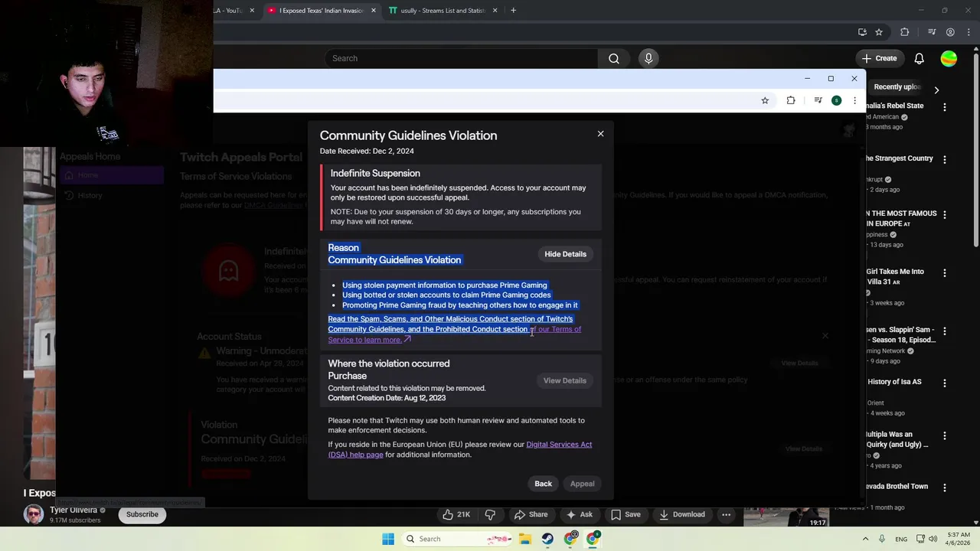Open 'Read the Spam, Scams' guidelines link
The height and width of the screenshot is (551, 980).
tap(450, 319)
